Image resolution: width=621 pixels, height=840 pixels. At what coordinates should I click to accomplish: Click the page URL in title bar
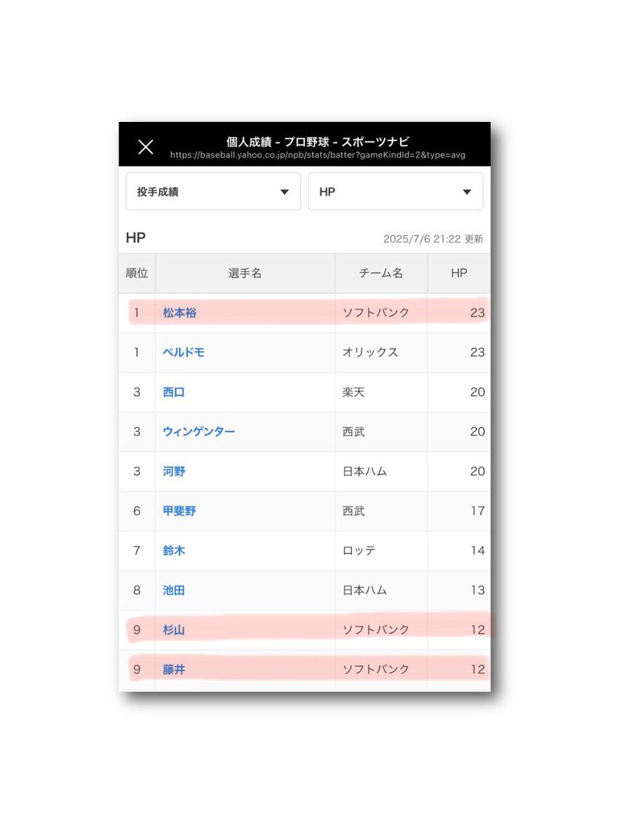pos(318,155)
